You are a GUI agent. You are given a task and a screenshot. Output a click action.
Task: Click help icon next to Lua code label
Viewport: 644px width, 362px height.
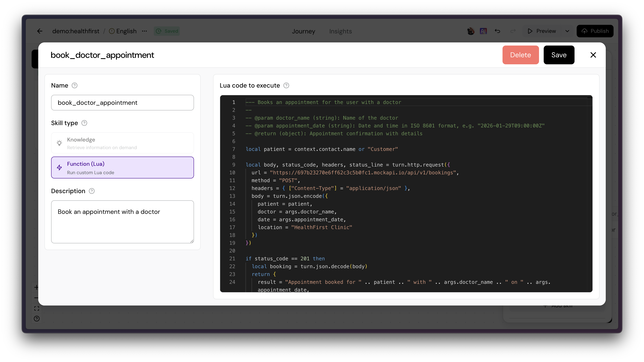point(286,85)
